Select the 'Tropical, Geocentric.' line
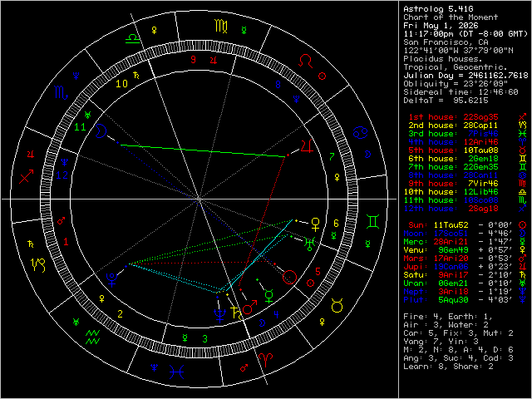The width and height of the screenshot is (532, 399). 456,67
